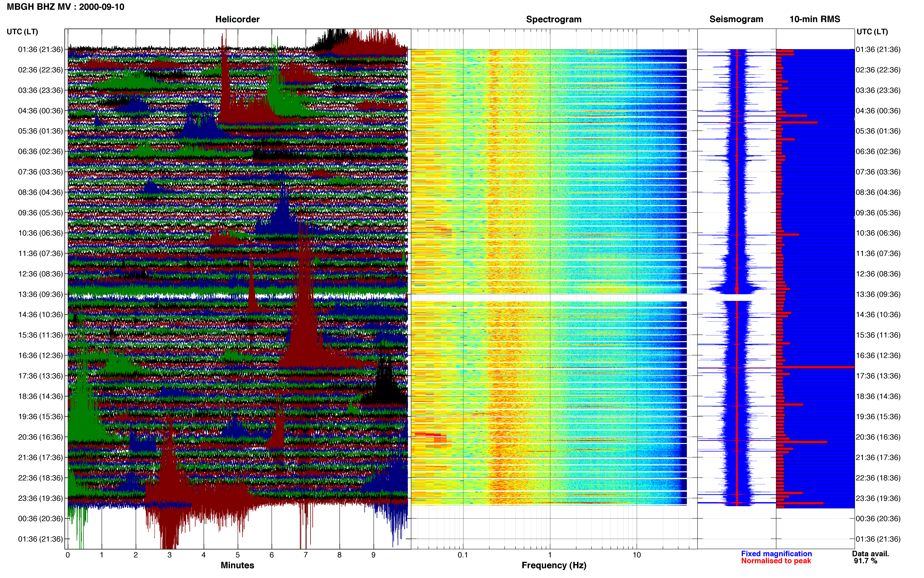Click left time label '09:36 (05:36)'
The image size is (924, 578).
pyautogui.click(x=41, y=212)
